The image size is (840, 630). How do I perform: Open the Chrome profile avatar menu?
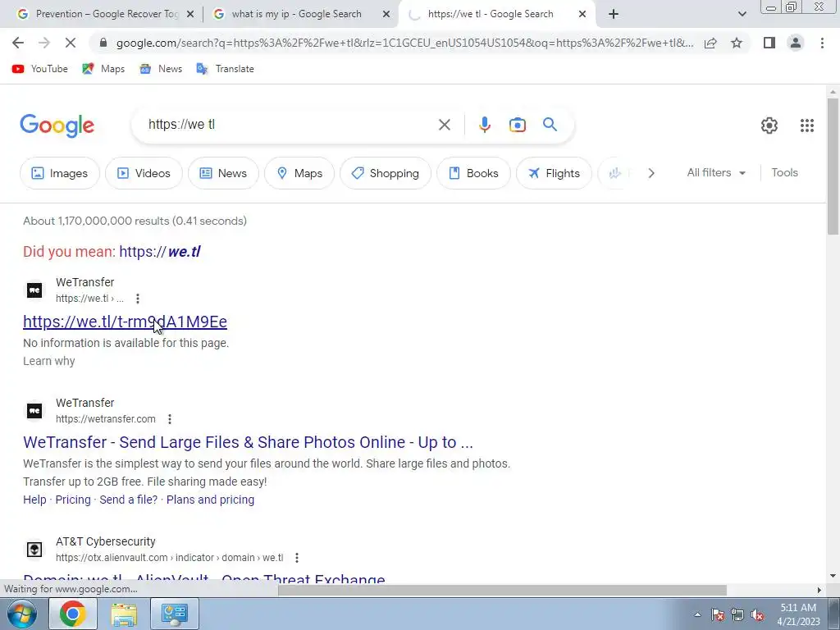[796, 43]
